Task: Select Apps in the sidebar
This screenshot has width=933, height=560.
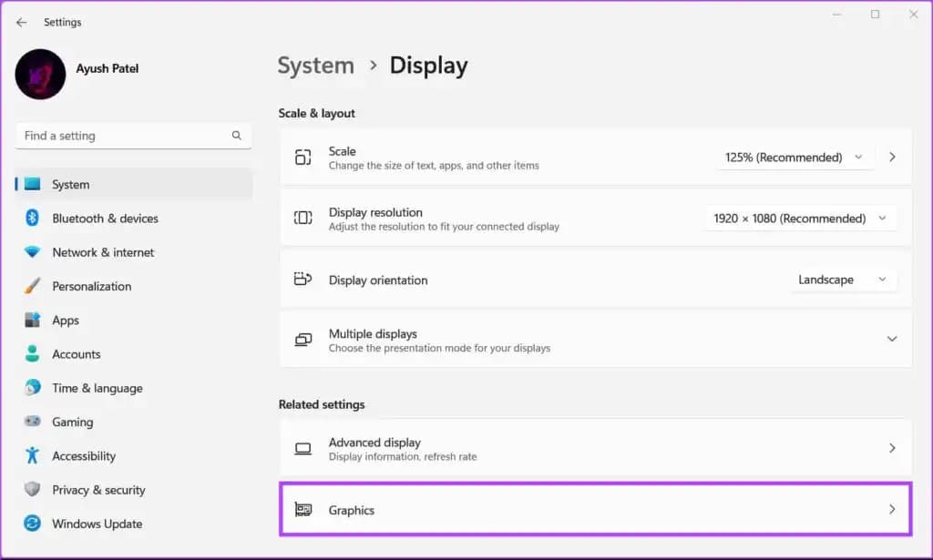Action: [x=66, y=321]
